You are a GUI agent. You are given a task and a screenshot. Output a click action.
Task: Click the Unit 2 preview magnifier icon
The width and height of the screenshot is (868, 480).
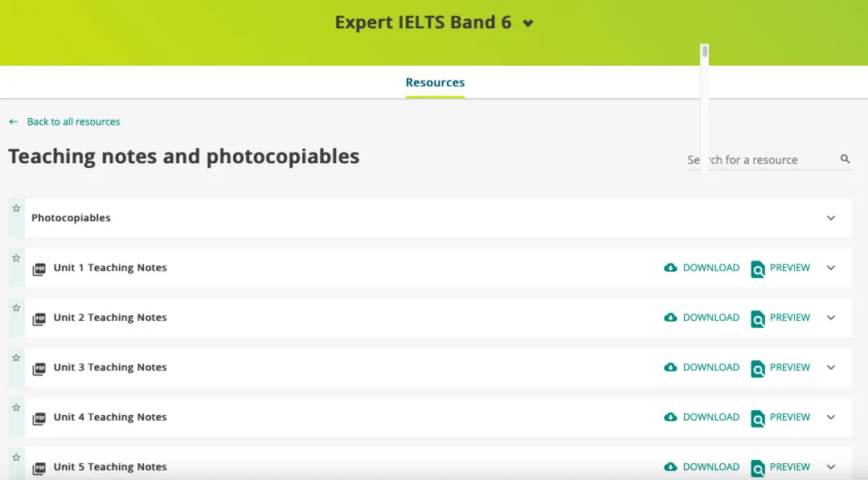[x=757, y=318]
